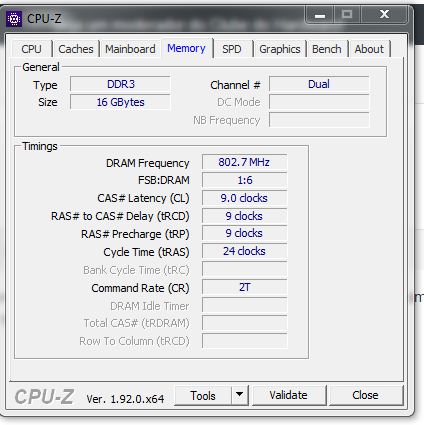Open the CPU tab
The width and height of the screenshot is (424, 425).
[x=31, y=49]
